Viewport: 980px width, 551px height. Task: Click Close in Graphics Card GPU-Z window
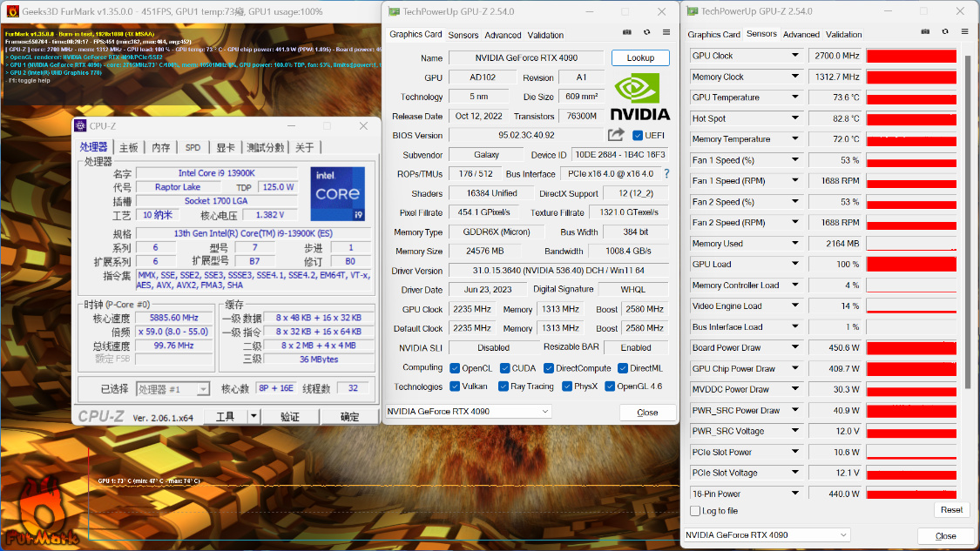(647, 413)
